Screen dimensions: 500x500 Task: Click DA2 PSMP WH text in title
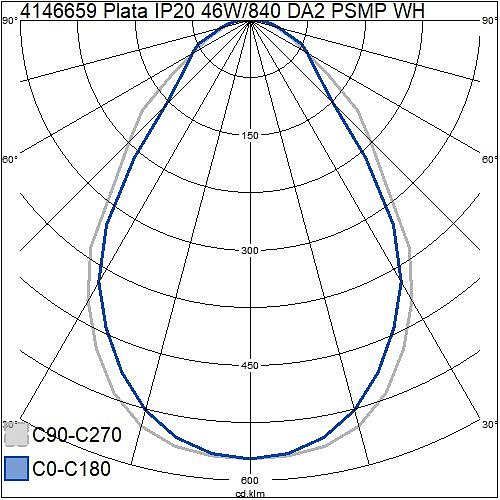pos(356,11)
